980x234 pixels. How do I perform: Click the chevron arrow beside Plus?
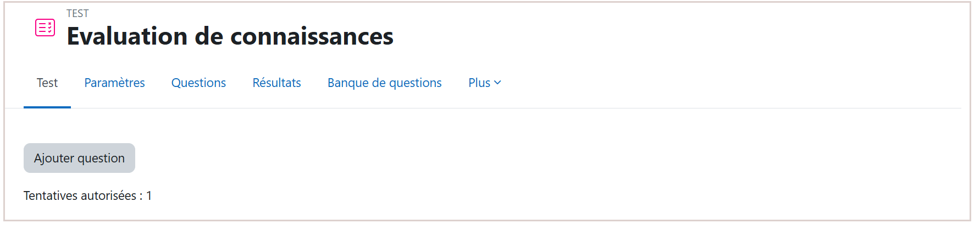(497, 83)
